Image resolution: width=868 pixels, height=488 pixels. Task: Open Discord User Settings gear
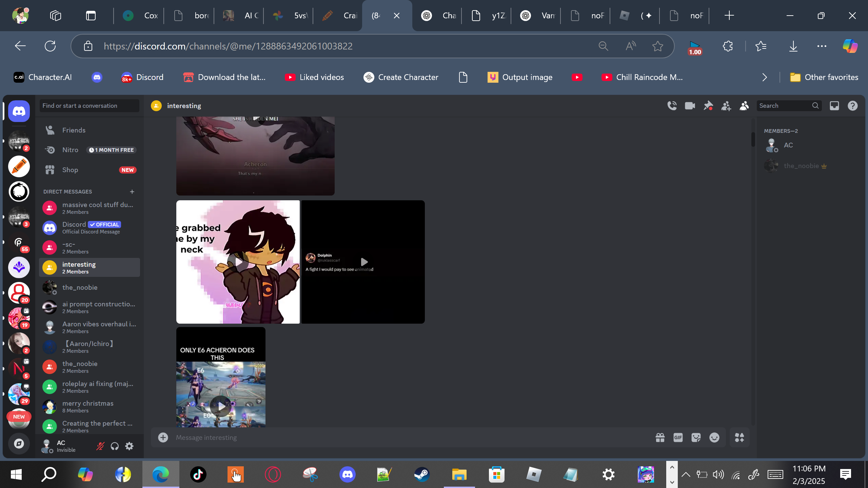point(129,446)
